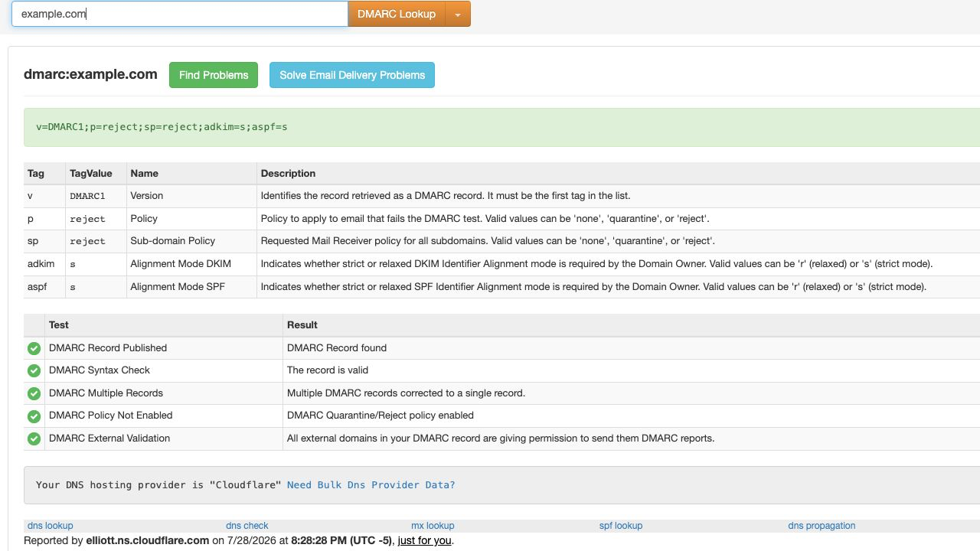Click 'The record is valid' result

pos(328,370)
